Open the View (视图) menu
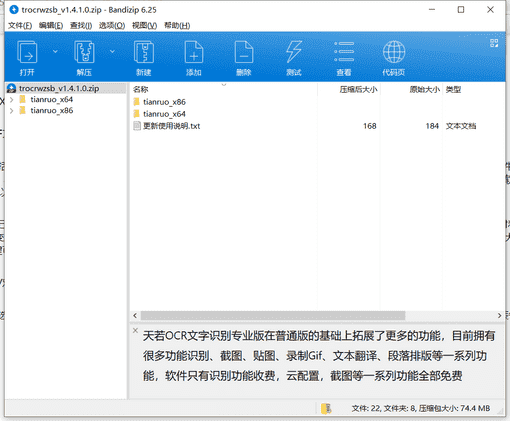510x421 pixels. tap(144, 25)
